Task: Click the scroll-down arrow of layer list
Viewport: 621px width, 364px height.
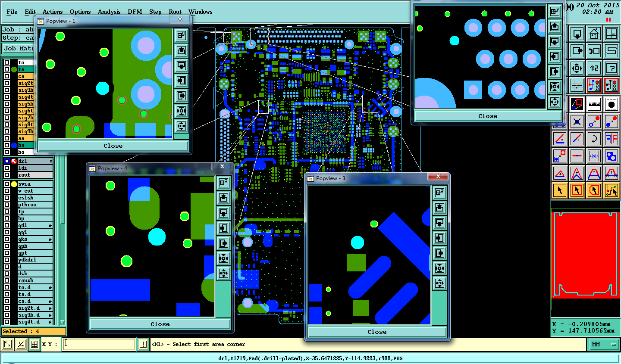Action: click(x=63, y=322)
